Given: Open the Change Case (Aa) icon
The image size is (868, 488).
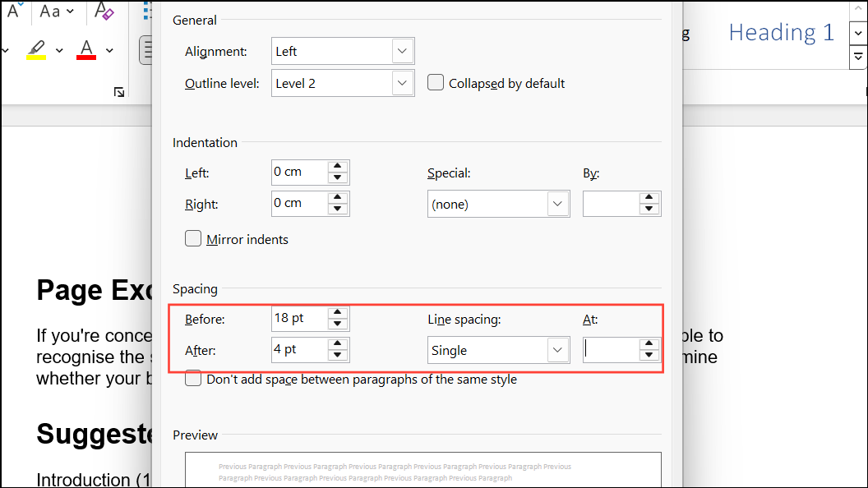Looking at the screenshot, I should coord(47,11).
